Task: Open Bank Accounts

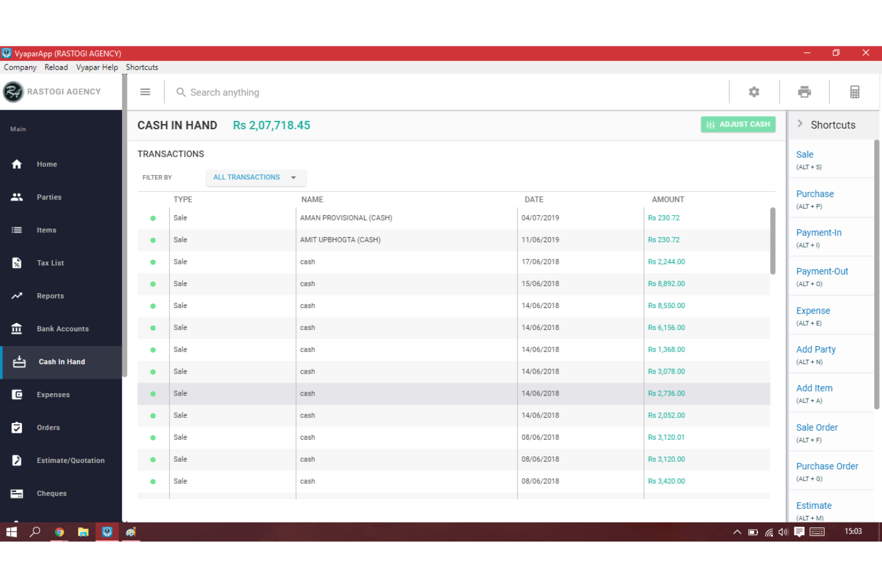Action: coord(63,328)
